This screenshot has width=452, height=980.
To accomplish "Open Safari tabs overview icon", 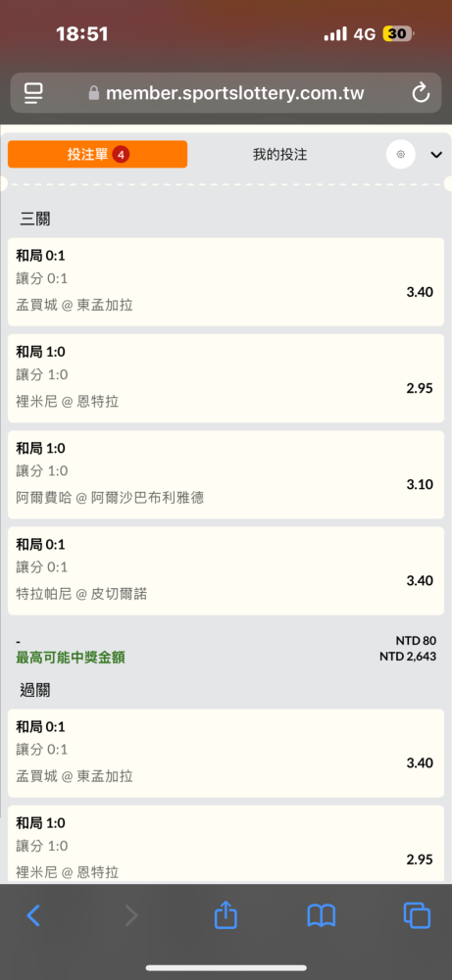I will pos(417,915).
